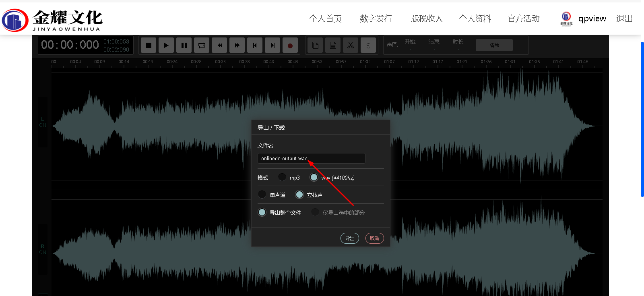Cancel the export with 取消 button

coord(374,238)
